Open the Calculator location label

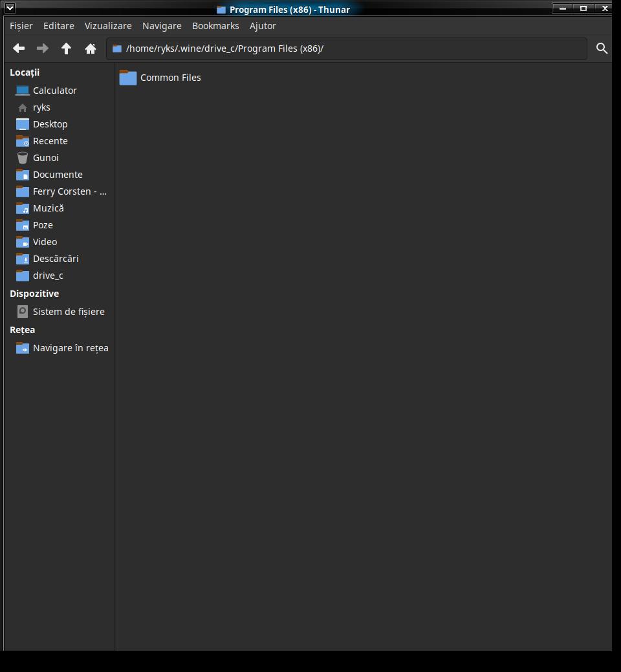tap(55, 91)
